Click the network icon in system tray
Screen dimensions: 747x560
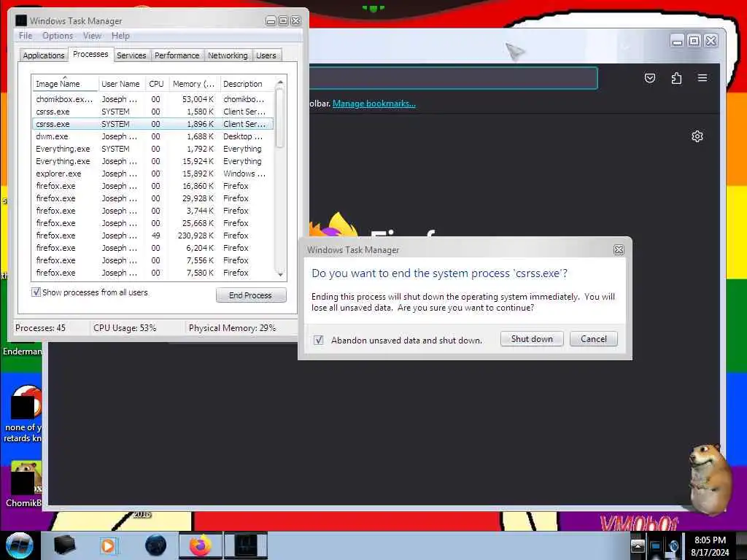click(x=656, y=547)
